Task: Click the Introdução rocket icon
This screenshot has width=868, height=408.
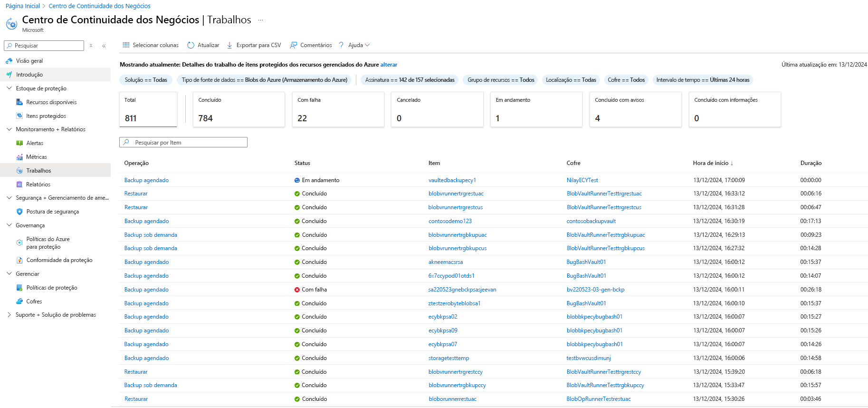Action: tap(9, 75)
